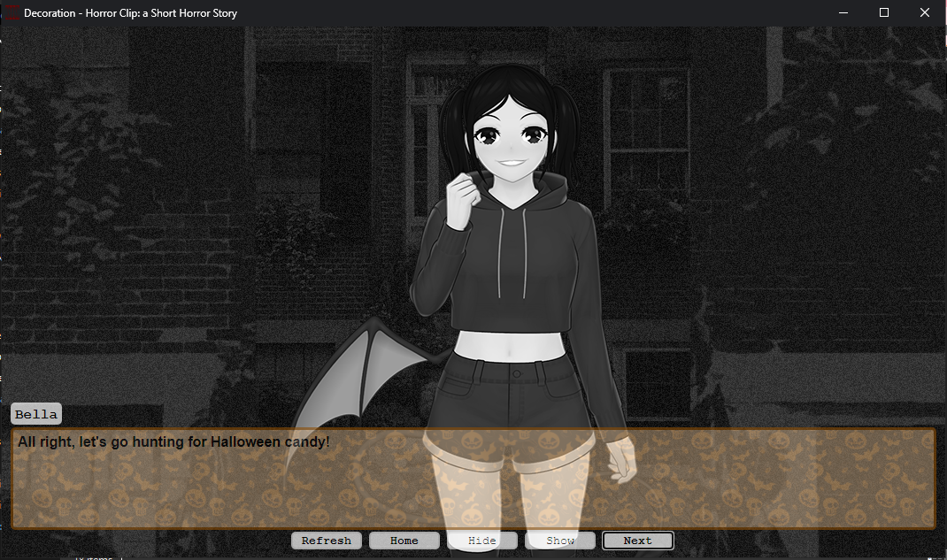Hide the dialogue window with Hide
The height and width of the screenshot is (560, 947).
point(481,541)
